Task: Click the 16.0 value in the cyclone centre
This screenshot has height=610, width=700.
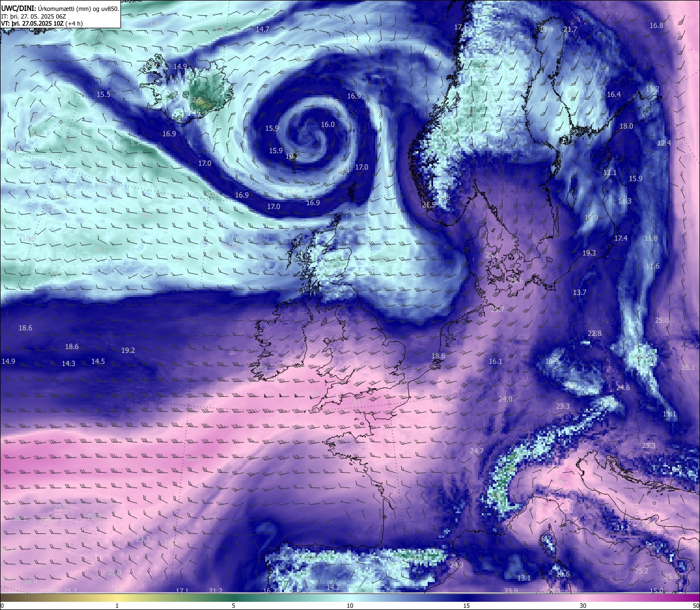Action: (x=328, y=125)
